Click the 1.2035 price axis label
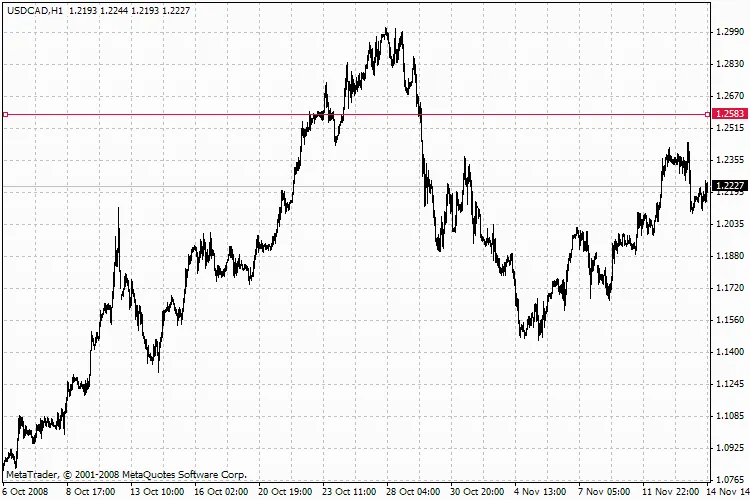The width and height of the screenshot is (750, 500). [729, 224]
